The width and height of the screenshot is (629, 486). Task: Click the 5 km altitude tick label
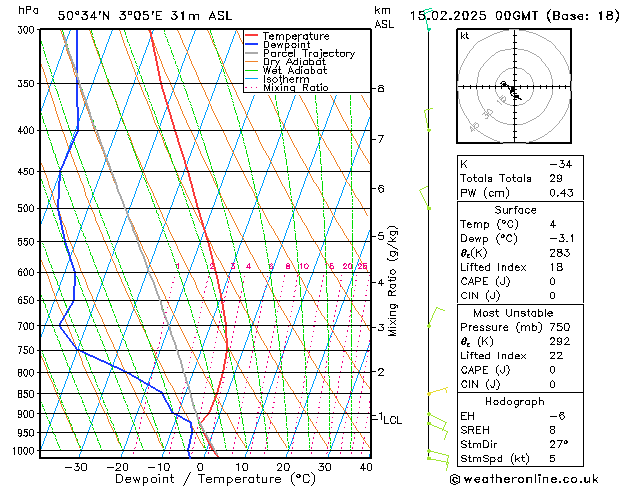pos(381,236)
